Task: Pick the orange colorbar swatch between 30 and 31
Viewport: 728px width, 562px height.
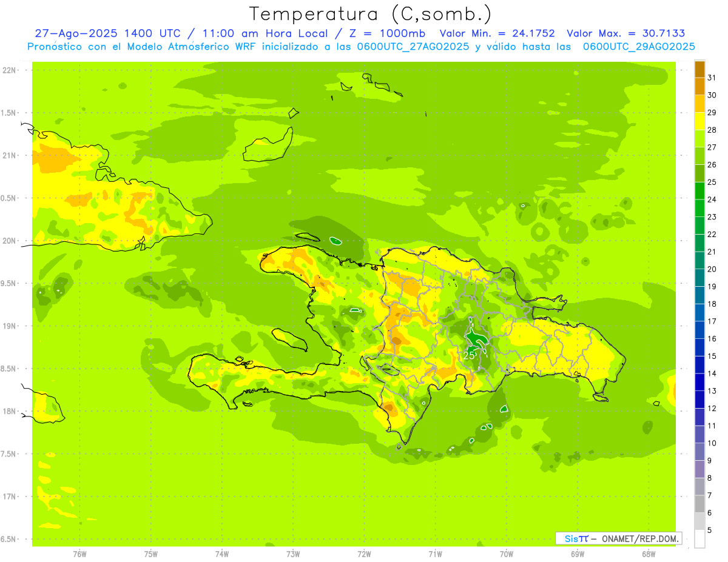Action: click(699, 86)
